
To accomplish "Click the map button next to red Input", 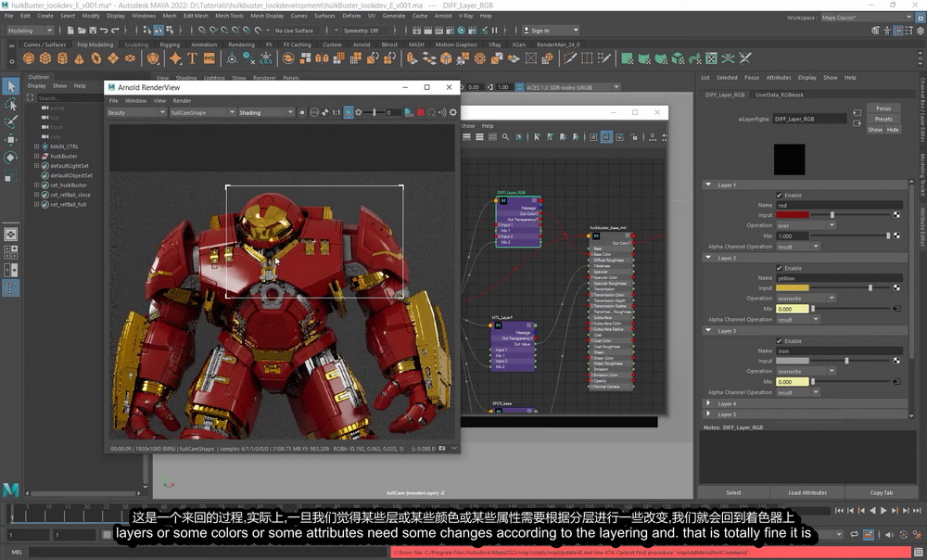I will [x=896, y=215].
